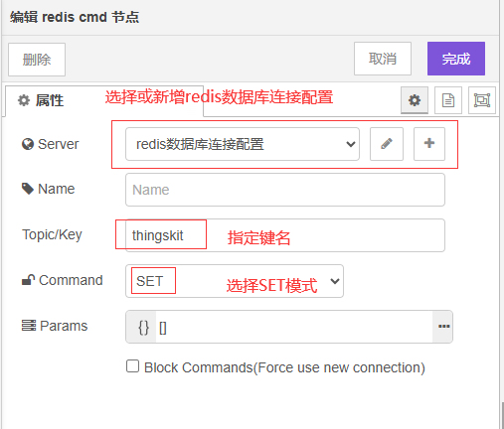Viewport: 504px width, 429px height.
Task: Enable Block Commands checkbox
Action: [x=132, y=366]
